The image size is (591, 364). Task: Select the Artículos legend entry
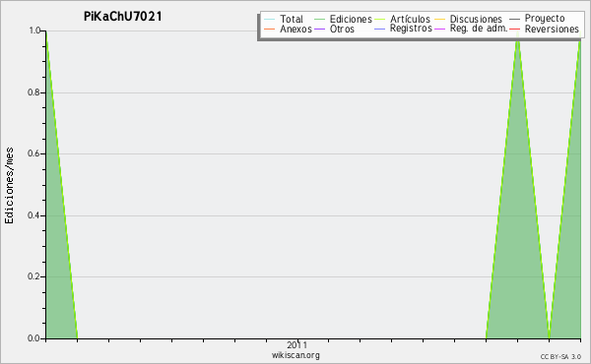410,19
